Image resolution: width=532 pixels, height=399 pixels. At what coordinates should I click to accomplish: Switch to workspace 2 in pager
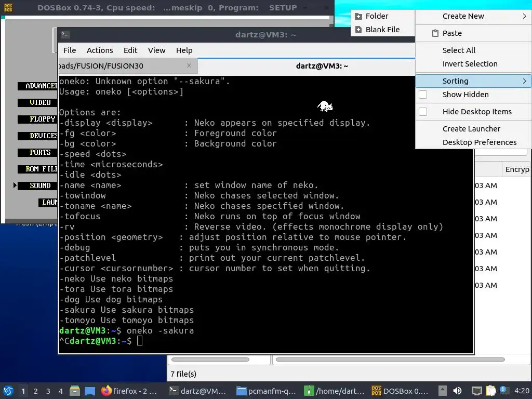[36, 391]
